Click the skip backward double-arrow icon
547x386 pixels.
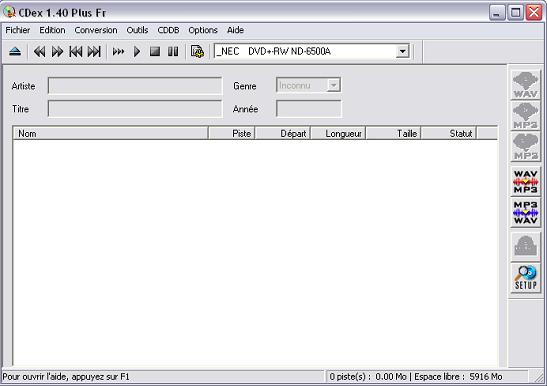[x=39, y=52]
